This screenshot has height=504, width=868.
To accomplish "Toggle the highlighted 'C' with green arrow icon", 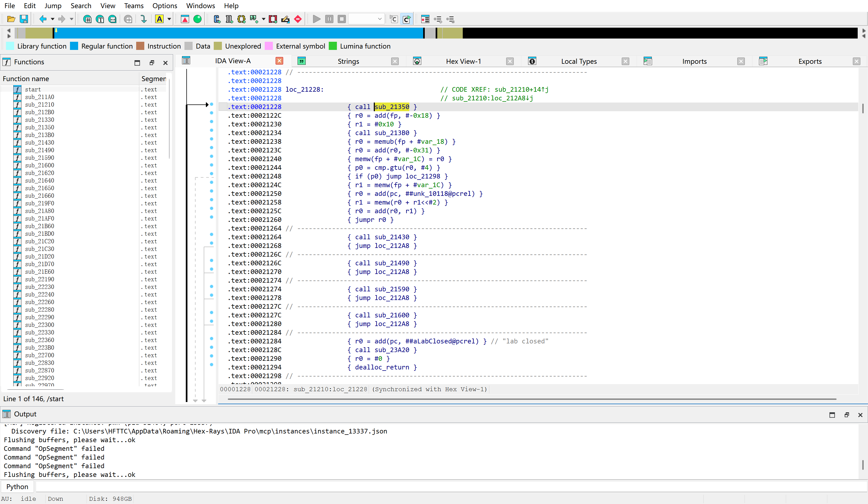I will click(x=406, y=19).
